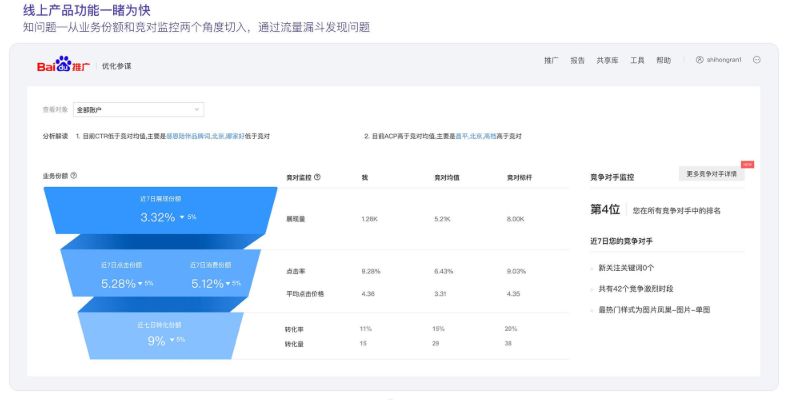794x400 pixels.
Task: Open the 共享库 menu
Action: pyautogui.click(x=606, y=60)
